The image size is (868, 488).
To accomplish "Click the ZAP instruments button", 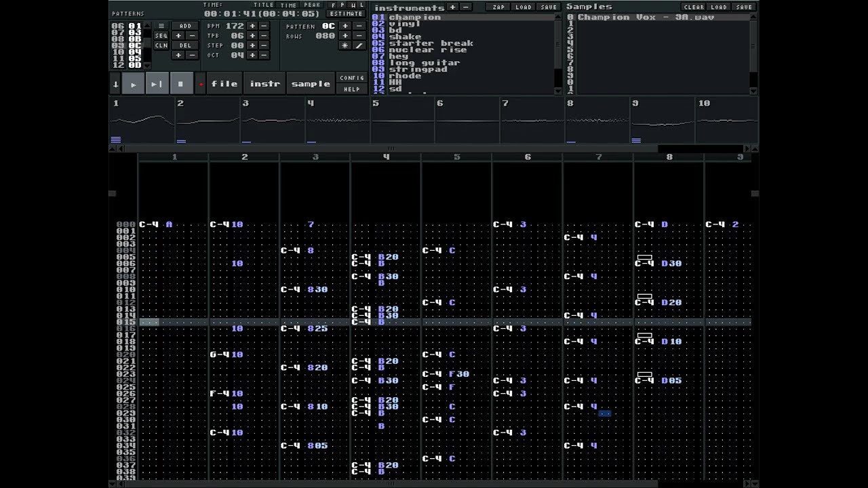I will 499,7.
